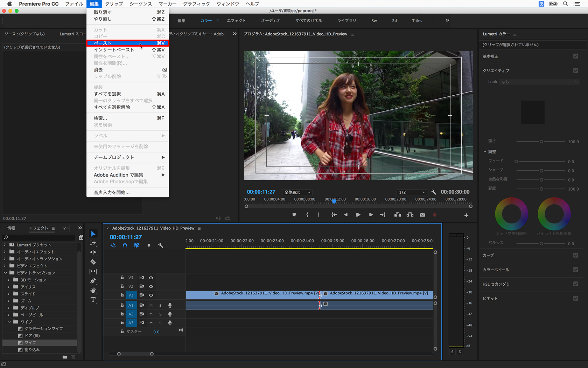Viewport: 588px width, 368px height.
Task: Switch to the オーディオ workspace tab
Action: point(271,21)
